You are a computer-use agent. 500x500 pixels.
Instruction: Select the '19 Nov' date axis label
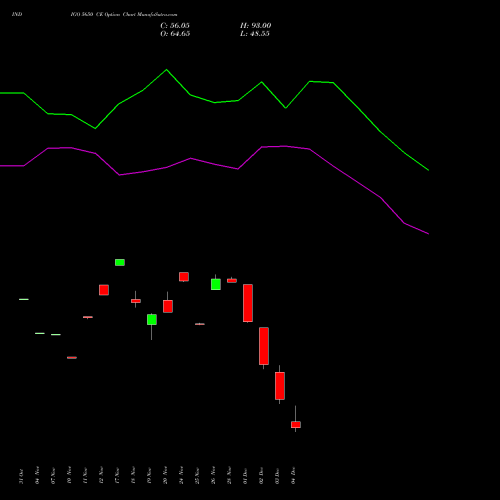[149, 476]
